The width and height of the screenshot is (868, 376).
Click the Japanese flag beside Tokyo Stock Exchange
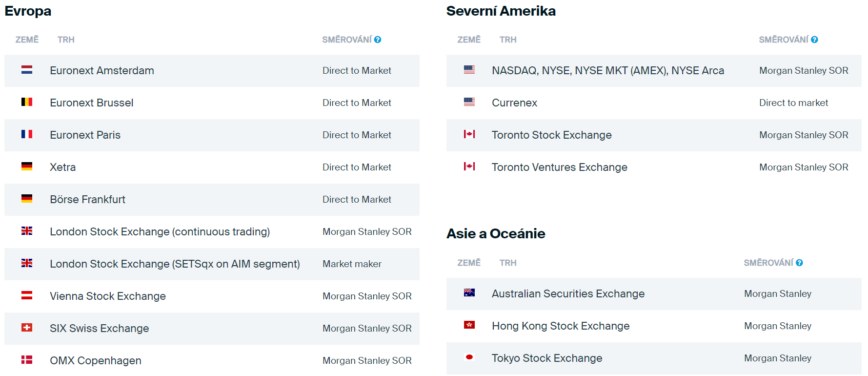pos(469,357)
